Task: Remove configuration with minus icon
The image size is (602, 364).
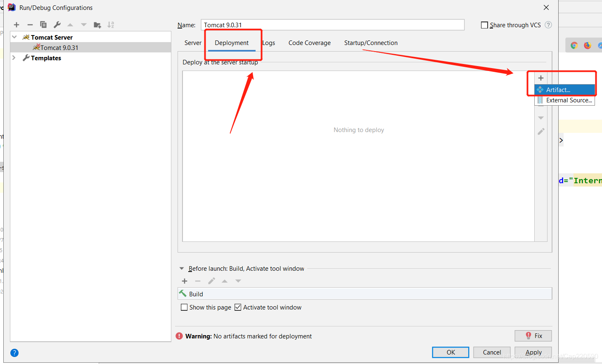Action: [x=30, y=25]
